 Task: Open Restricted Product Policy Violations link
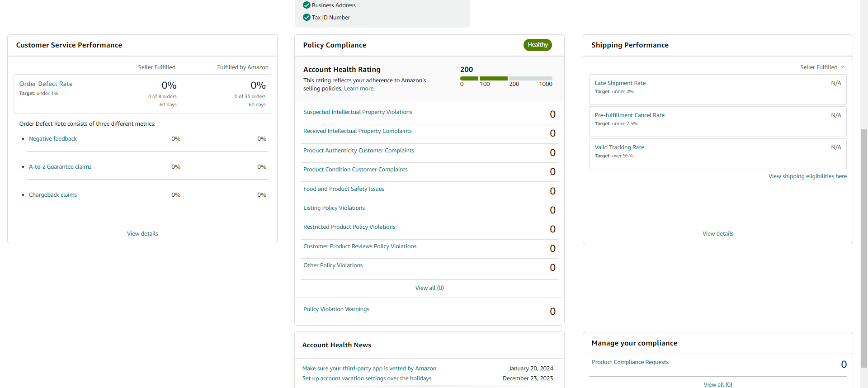(349, 227)
